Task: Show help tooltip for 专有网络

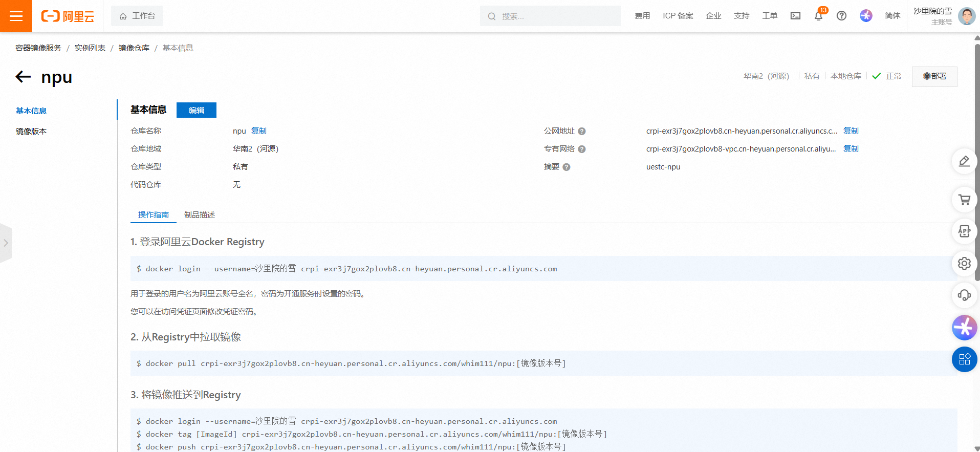Action: point(582,149)
